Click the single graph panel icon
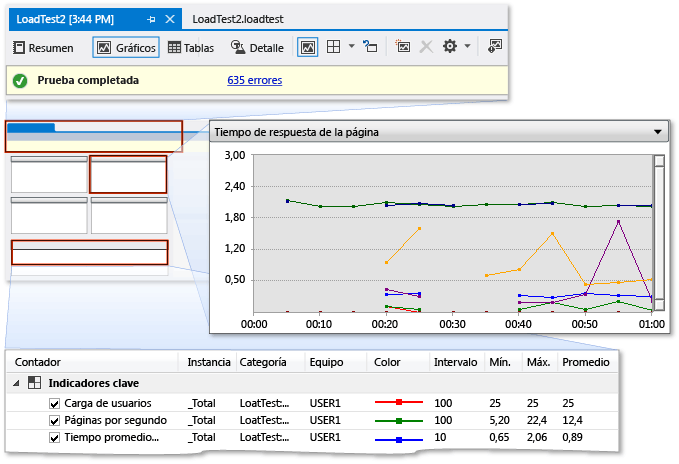Image resolution: width=679 pixels, height=464 pixels. (308, 47)
